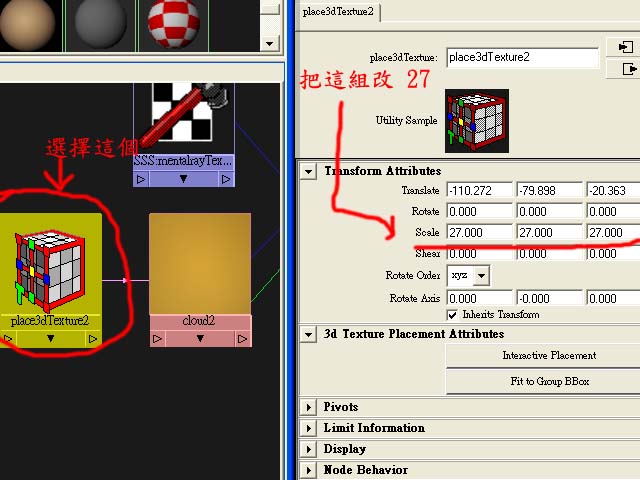Click the Rotate Order label

click(413, 276)
